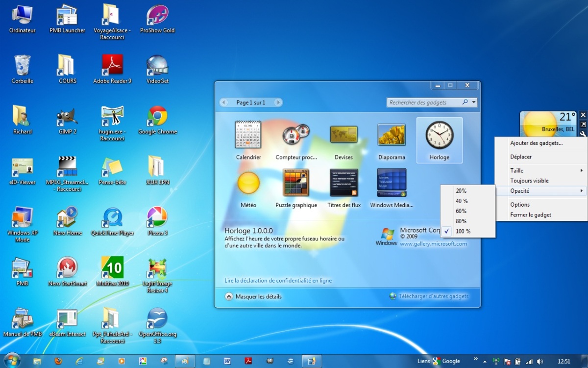588x368 pixels.
Task: Click the Windows XP Mode desktop icon
Action: (x=23, y=224)
